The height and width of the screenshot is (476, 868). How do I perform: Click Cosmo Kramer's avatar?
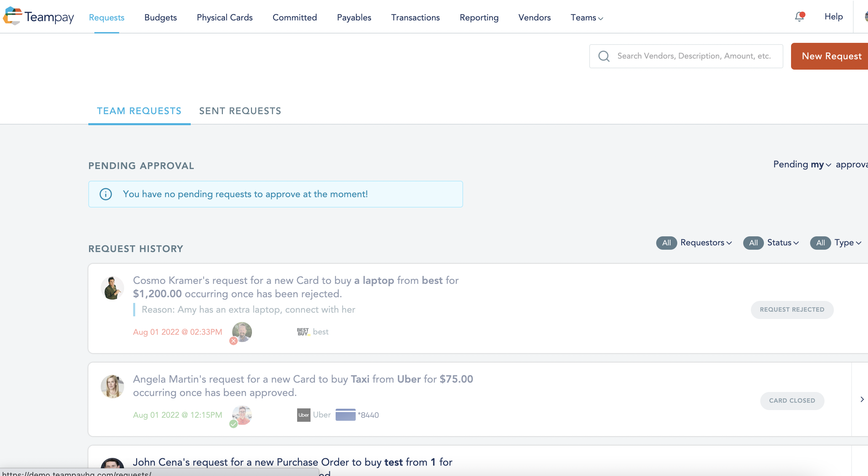click(112, 288)
